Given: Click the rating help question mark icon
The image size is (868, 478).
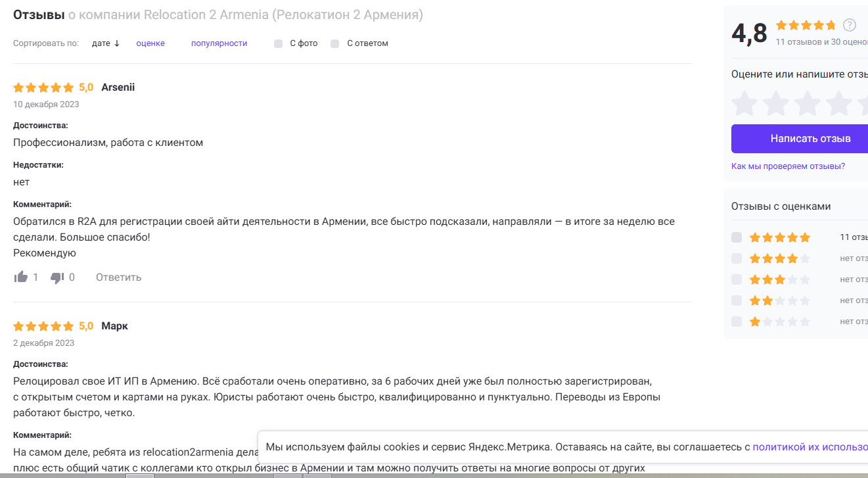Looking at the screenshot, I should click(x=850, y=26).
